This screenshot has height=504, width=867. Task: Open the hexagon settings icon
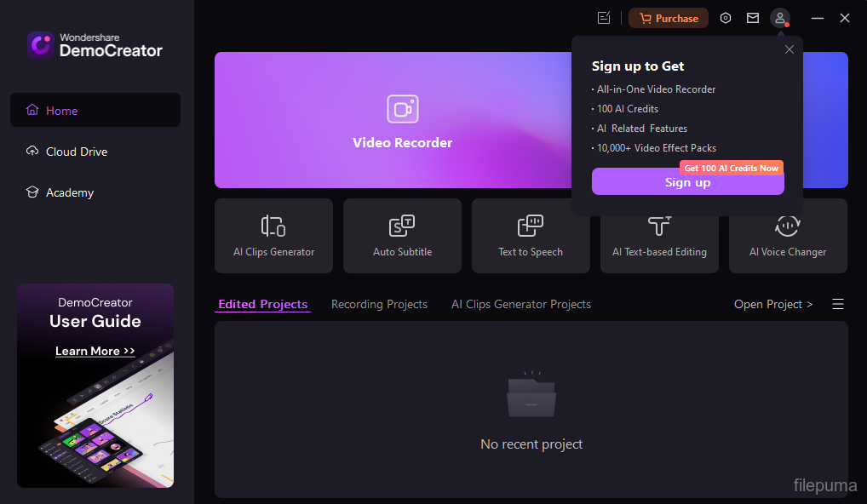click(x=726, y=18)
